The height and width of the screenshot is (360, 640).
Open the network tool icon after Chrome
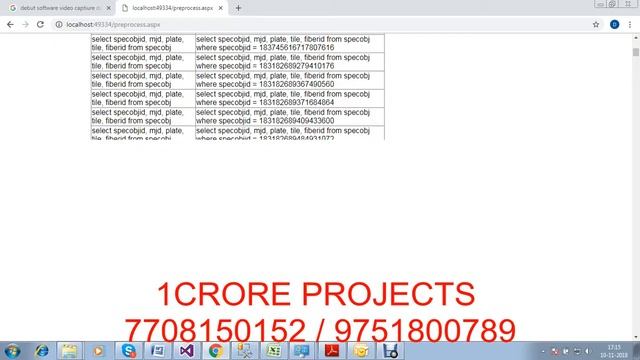point(245,351)
